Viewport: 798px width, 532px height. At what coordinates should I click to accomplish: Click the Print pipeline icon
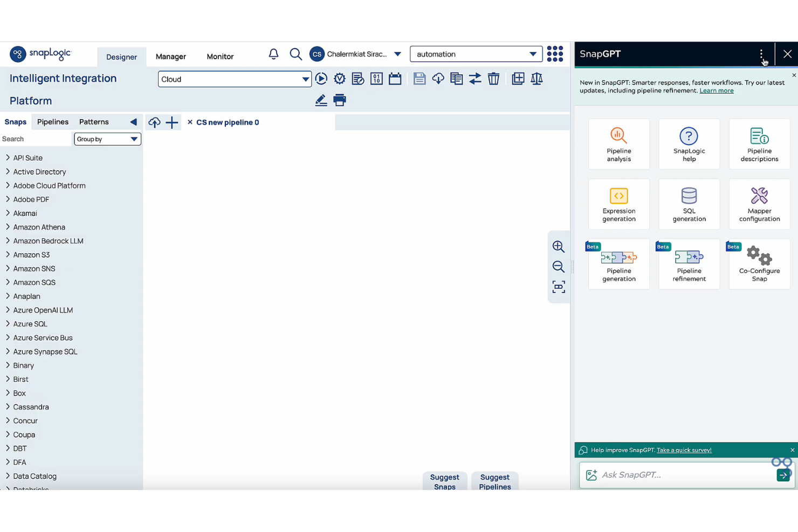click(x=340, y=100)
